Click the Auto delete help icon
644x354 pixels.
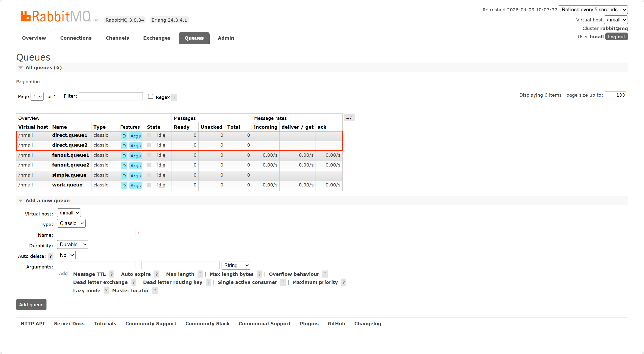[51, 256]
